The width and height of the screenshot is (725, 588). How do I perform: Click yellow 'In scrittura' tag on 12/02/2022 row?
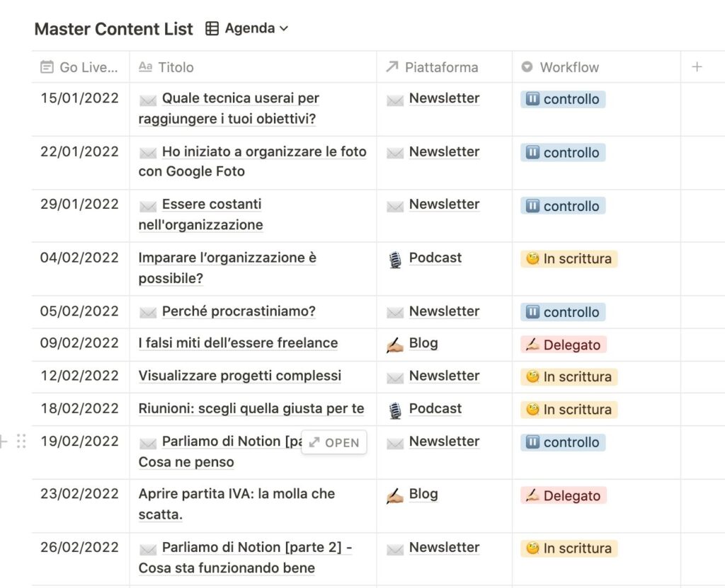[x=569, y=376]
